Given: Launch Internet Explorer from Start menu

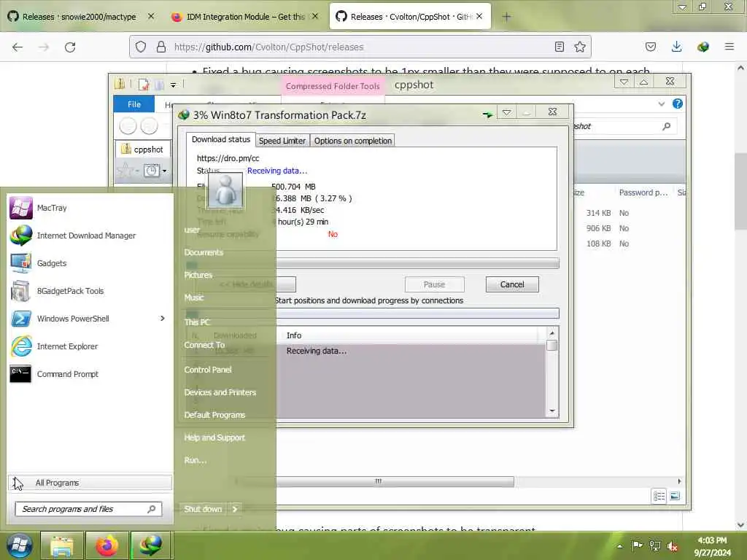Looking at the screenshot, I should [90, 346].
